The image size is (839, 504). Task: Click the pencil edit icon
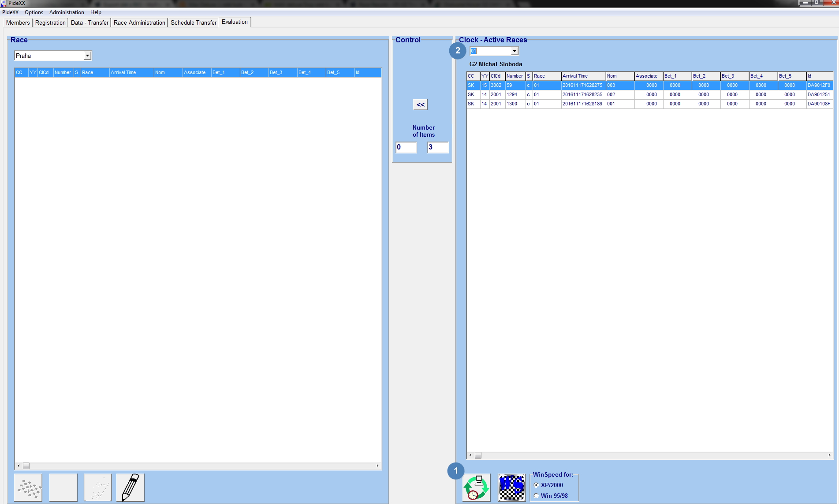[130, 487]
